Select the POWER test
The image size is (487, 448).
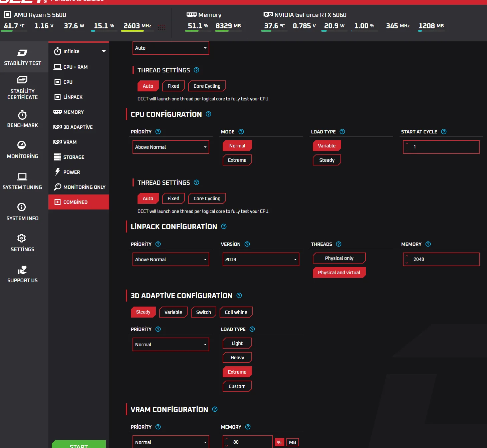(x=79, y=172)
